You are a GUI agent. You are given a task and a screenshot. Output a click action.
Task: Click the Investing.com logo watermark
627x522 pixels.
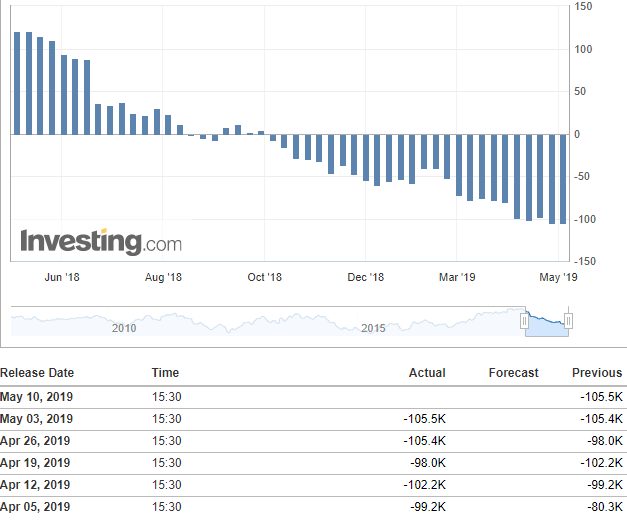point(101,242)
